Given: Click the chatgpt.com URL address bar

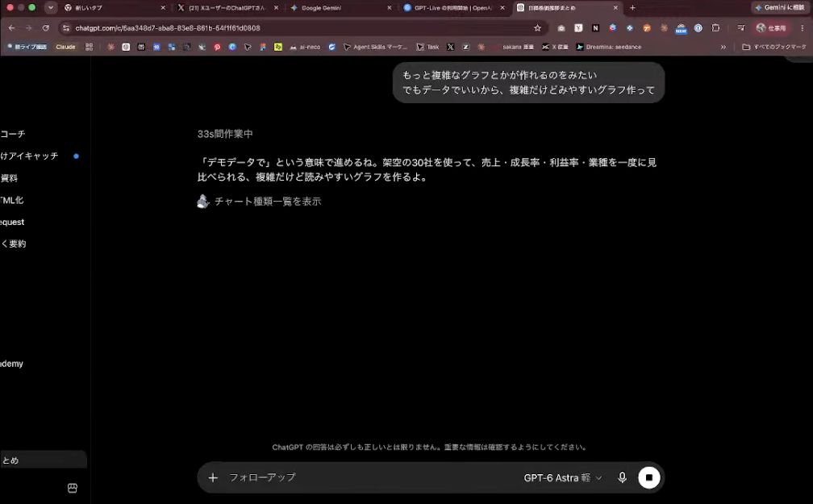Looking at the screenshot, I should click(x=301, y=28).
